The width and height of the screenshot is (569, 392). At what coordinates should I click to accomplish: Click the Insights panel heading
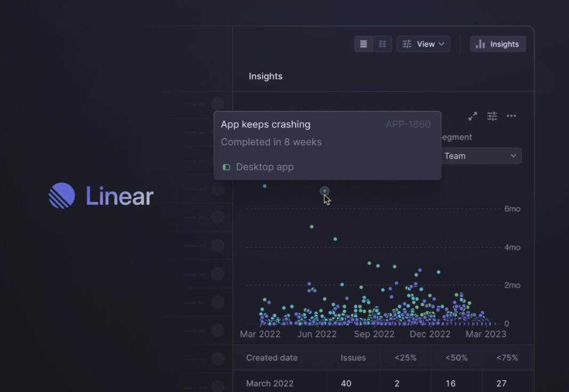(265, 76)
